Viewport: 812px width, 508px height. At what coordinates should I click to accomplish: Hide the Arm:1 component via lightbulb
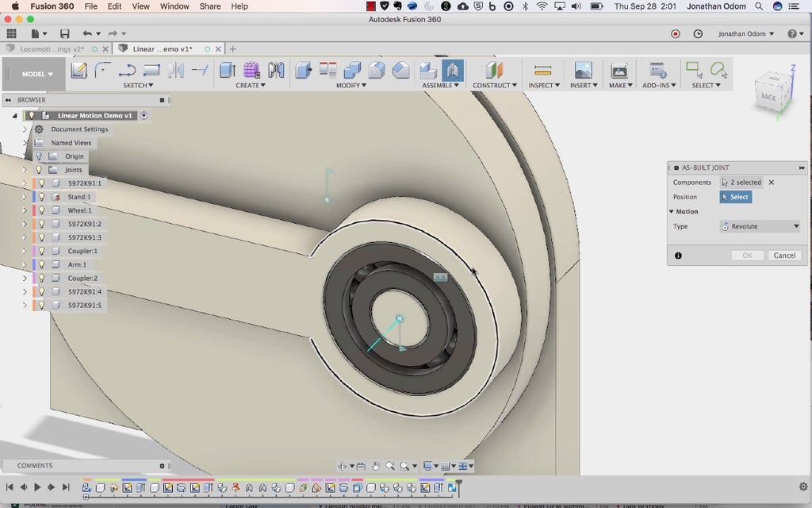click(42, 264)
